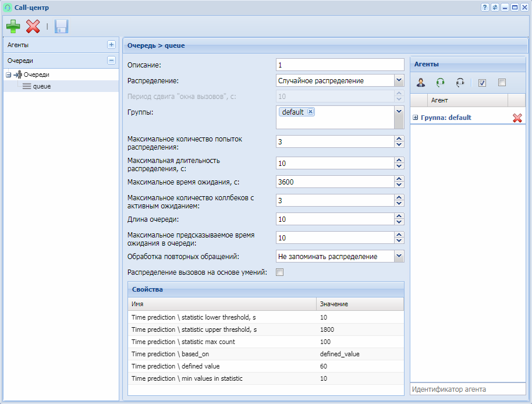Viewport: 532px width, 404px height.
Task: Enable skill-based call distribution checkbox
Action: click(x=279, y=272)
